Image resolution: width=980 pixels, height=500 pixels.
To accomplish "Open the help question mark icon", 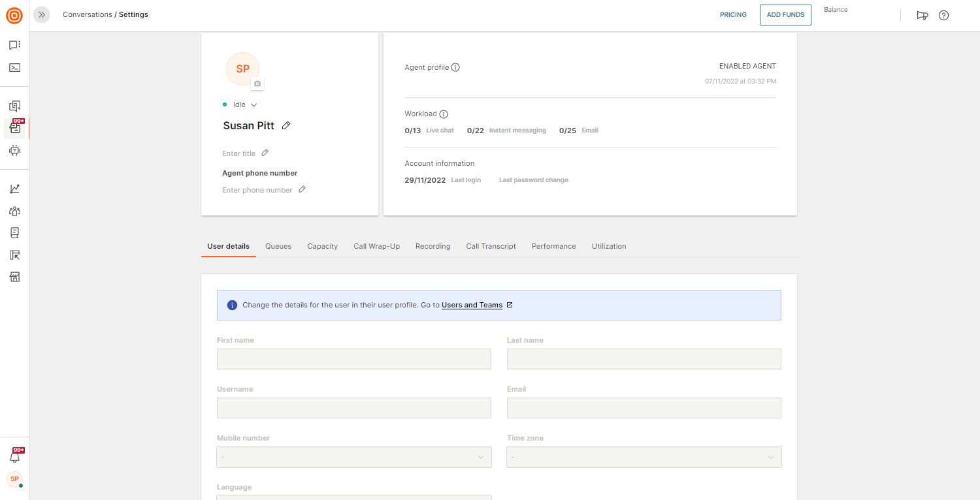I will point(943,15).
